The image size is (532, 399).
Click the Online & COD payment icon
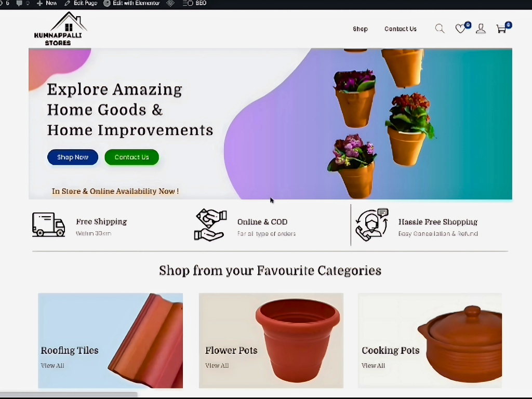click(x=210, y=225)
